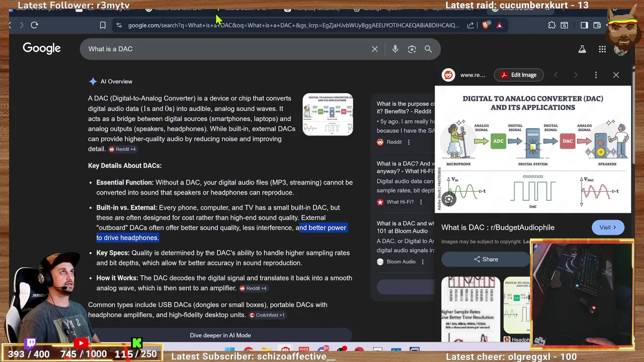This screenshot has height=362, width=644.
Task: Open the extensions puzzle icon
Action: point(552,25)
